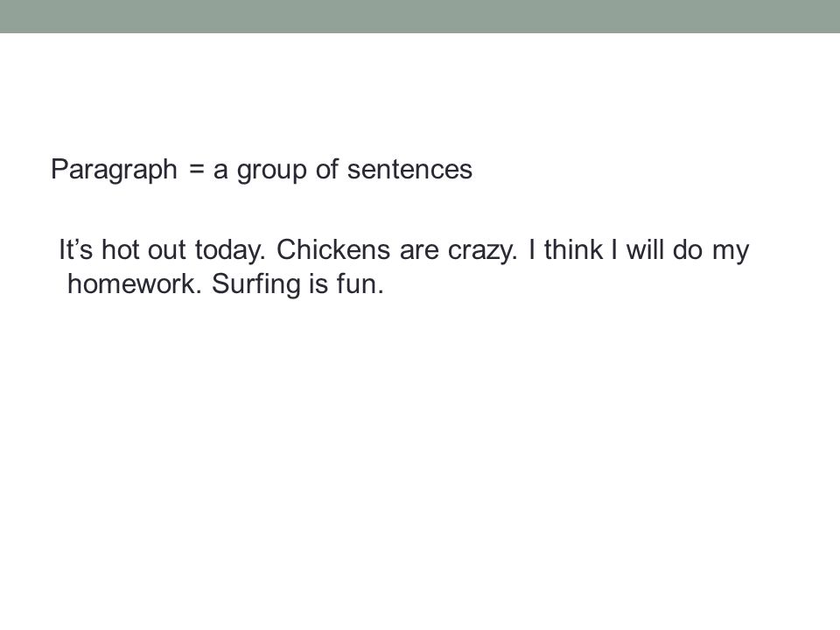Screen dimensions: 840x630
Task: Click the word "group" in the definition
Action: click(x=272, y=171)
